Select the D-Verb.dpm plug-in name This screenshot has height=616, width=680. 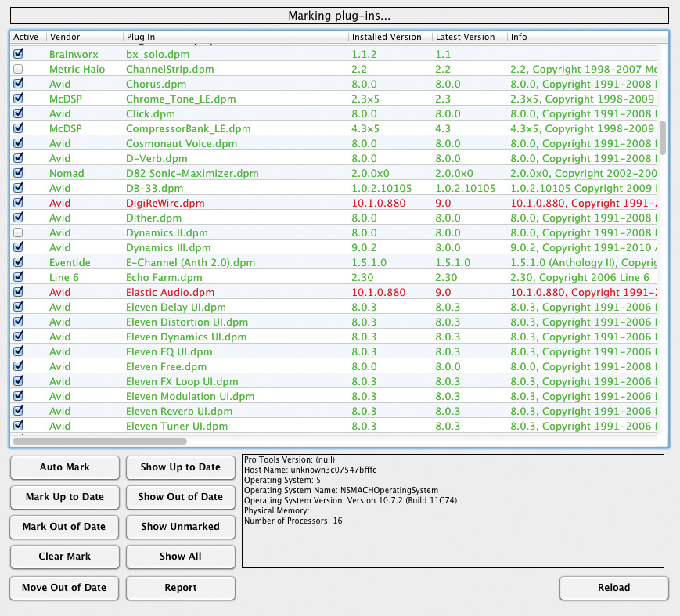pyautogui.click(x=157, y=158)
